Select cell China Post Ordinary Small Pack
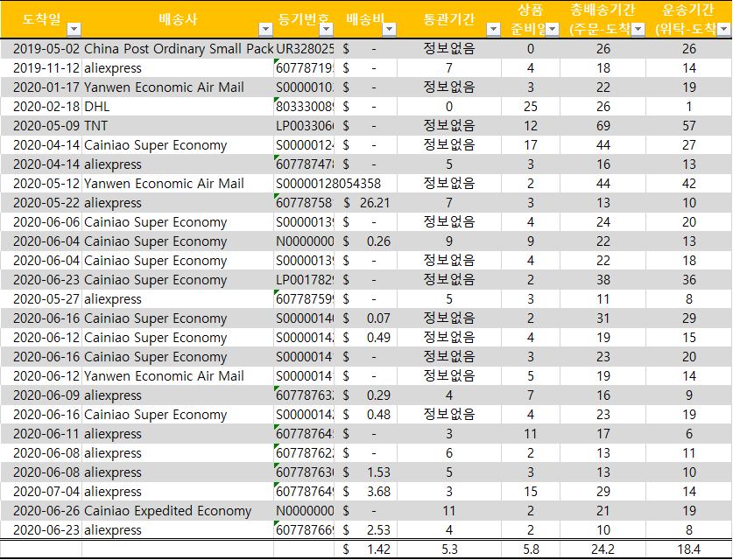The height and width of the screenshot is (560, 733). click(178, 49)
